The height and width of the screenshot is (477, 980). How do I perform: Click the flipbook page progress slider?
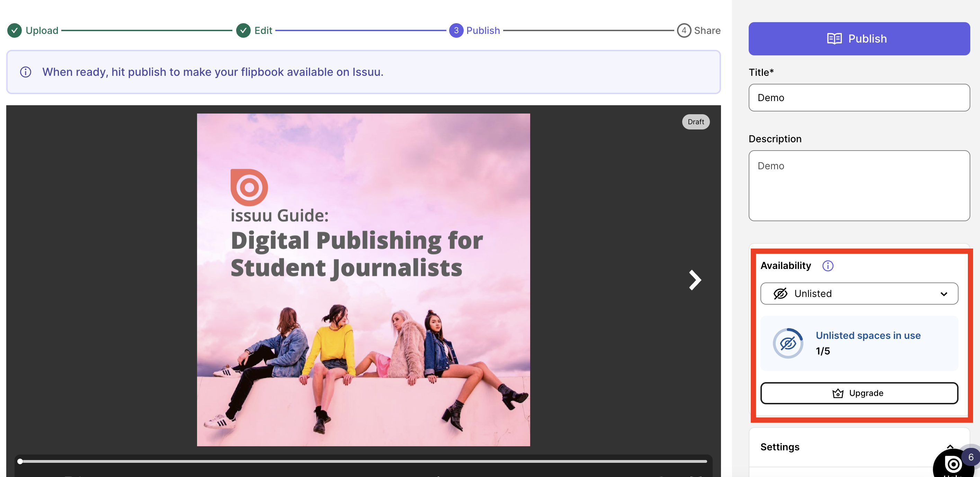point(363,461)
